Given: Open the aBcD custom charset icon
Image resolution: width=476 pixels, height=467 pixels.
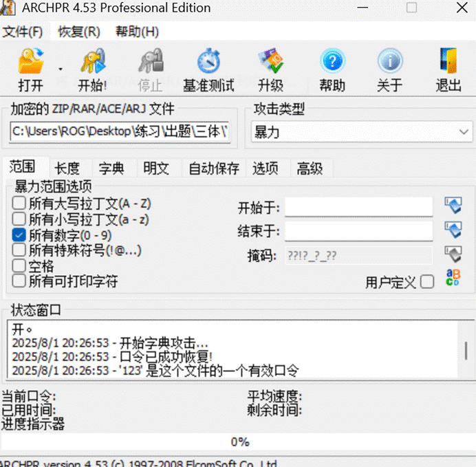Looking at the screenshot, I should pyautogui.click(x=453, y=278).
